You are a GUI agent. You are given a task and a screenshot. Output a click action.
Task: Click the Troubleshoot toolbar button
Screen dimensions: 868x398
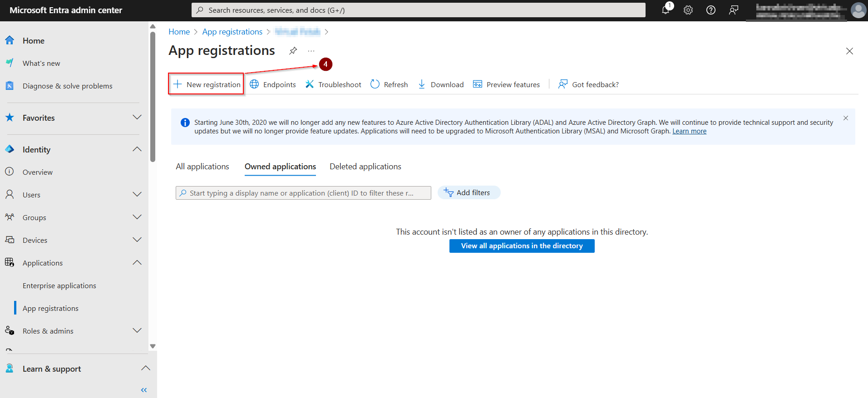pyautogui.click(x=333, y=84)
